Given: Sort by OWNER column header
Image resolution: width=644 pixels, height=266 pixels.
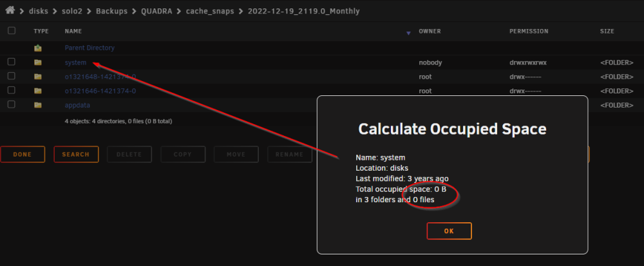Looking at the screenshot, I should (x=430, y=31).
